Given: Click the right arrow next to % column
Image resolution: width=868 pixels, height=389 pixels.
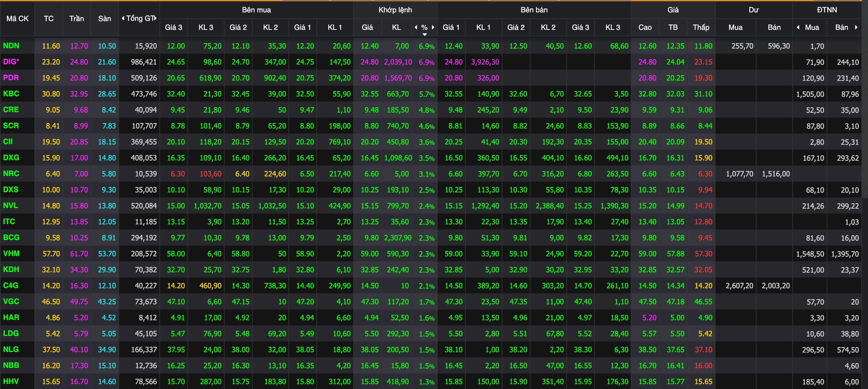Looking at the screenshot, I should (433, 27).
